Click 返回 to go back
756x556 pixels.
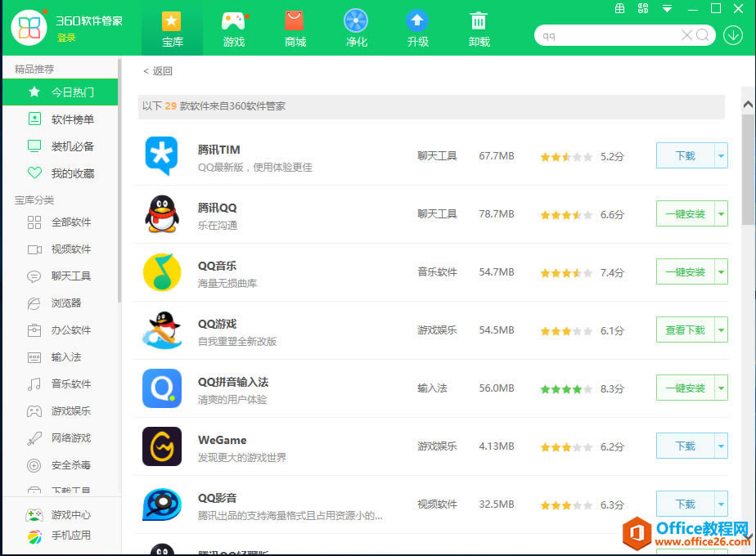[x=158, y=71]
